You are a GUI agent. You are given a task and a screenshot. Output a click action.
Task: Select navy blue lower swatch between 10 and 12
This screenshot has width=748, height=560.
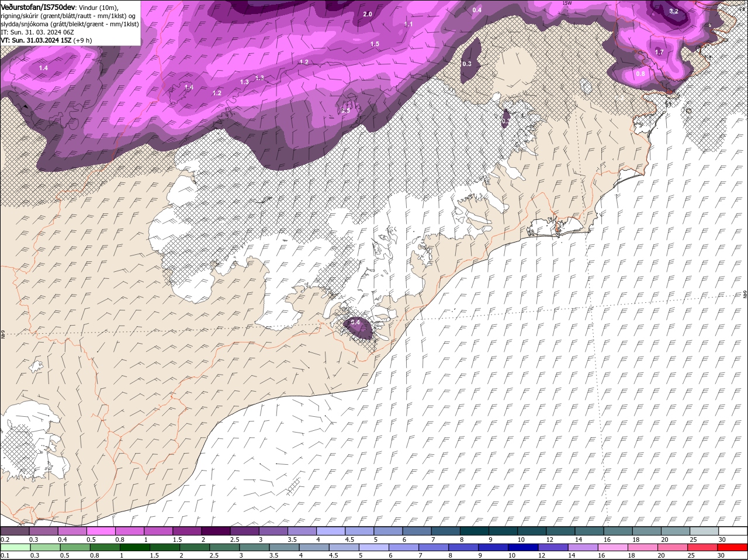[524, 548]
